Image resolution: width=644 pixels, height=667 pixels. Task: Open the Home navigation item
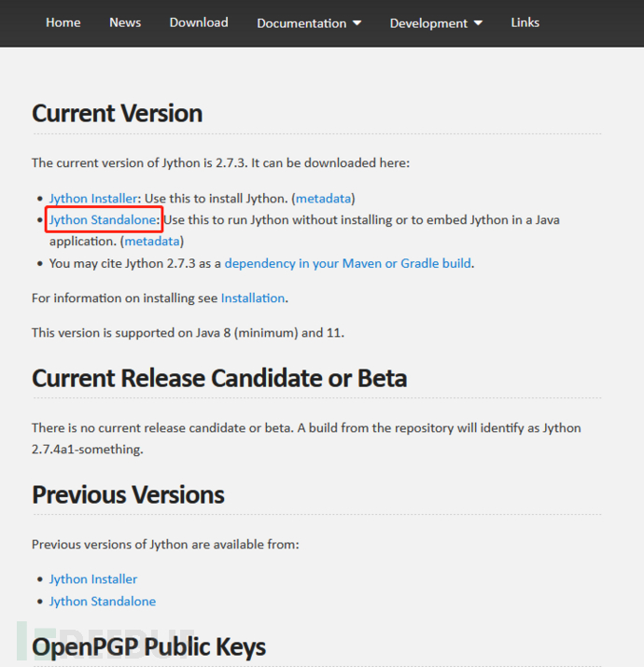click(63, 22)
